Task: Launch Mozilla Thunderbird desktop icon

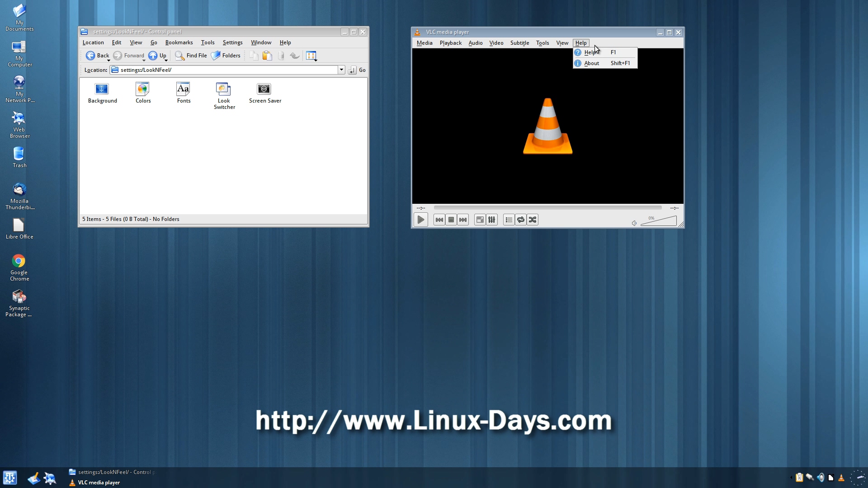Action: [x=19, y=197]
